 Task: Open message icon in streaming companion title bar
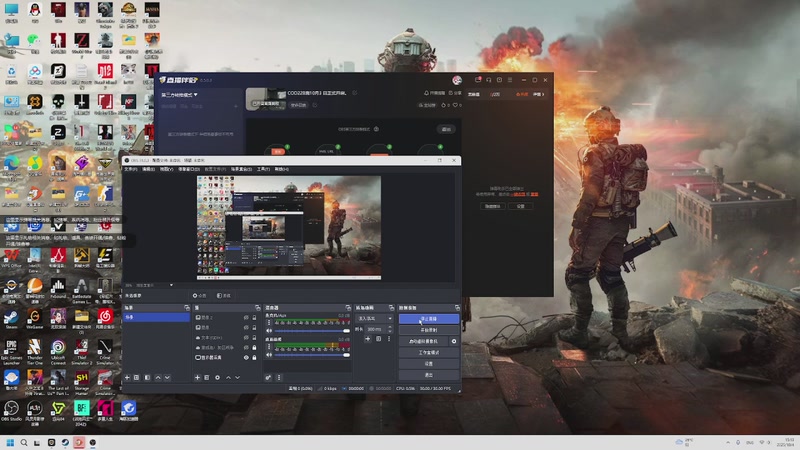tap(478, 80)
